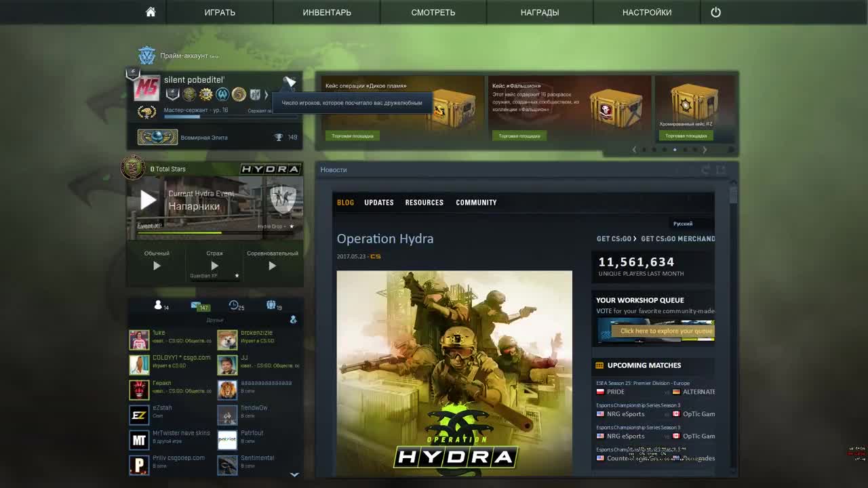Expand friends list with down chevron
The width and height of the screenshot is (868, 488).
pos(294,474)
